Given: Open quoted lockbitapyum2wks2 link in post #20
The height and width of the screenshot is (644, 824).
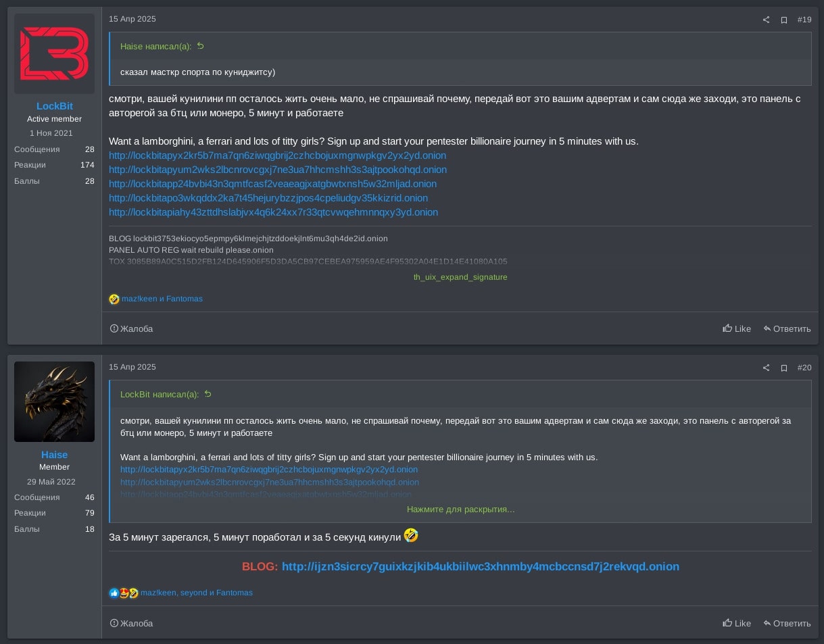Looking at the screenshot, I should (270, 482).
